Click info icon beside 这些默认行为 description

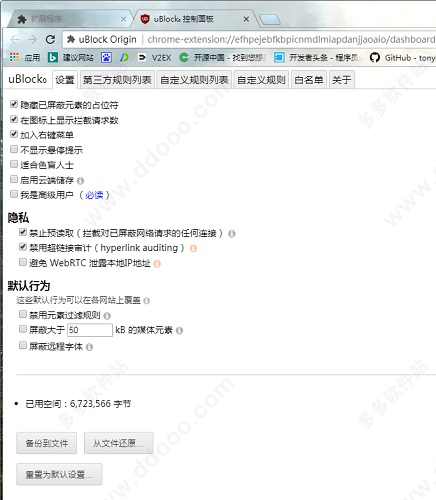[x=146, y=301]
